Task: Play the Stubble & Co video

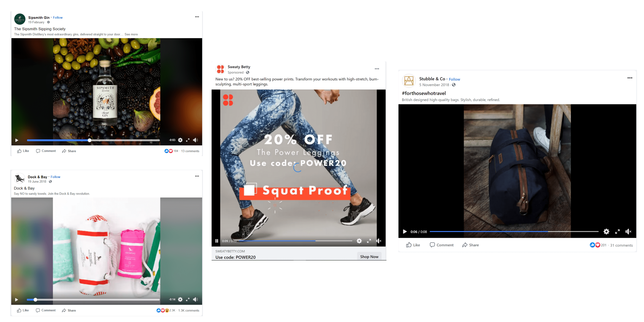Action: click(x=405, y=231)
